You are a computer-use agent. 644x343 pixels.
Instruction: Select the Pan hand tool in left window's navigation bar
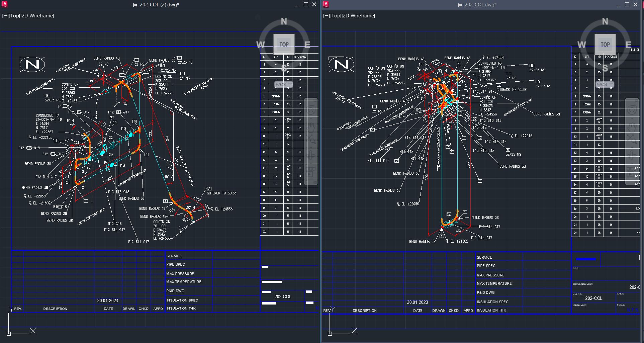311,127
